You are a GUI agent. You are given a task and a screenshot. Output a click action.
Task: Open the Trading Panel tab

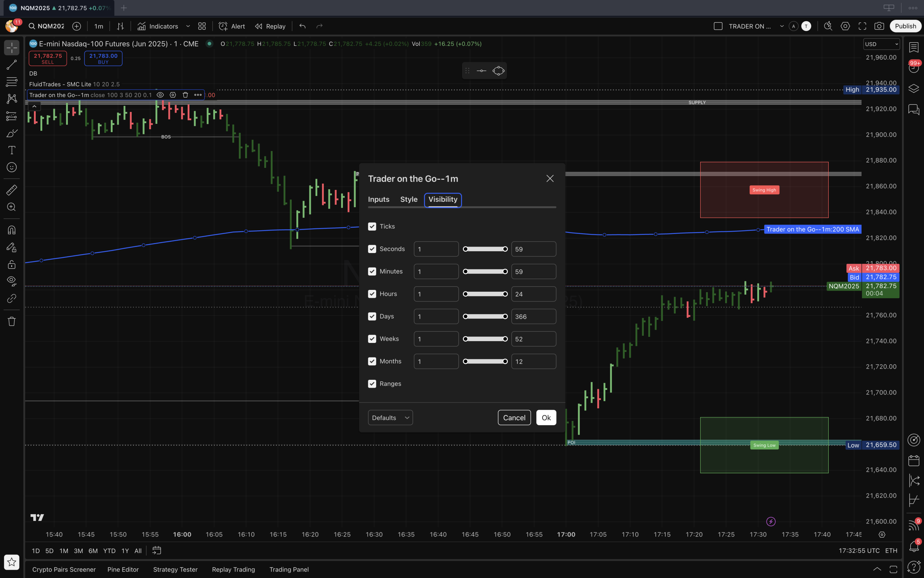pyautogui.click(x=289, y=569)
